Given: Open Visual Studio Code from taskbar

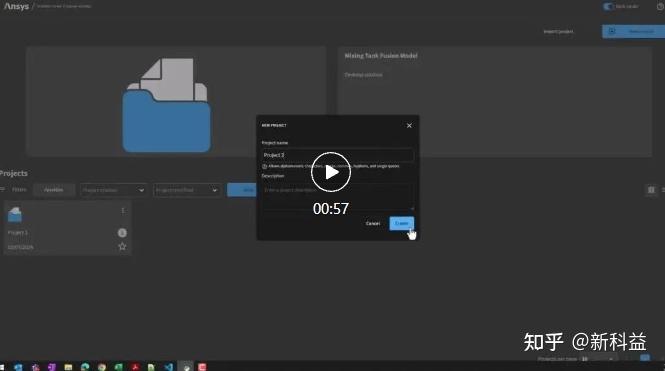Looking at the screenshot, I should coord(168,367).
